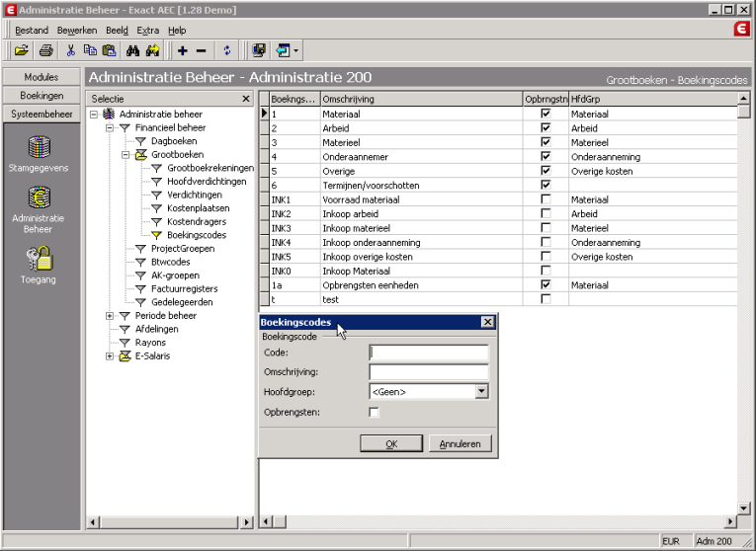
Task: Collapse the Administratie beheer root node
Action: click(94, 115)
